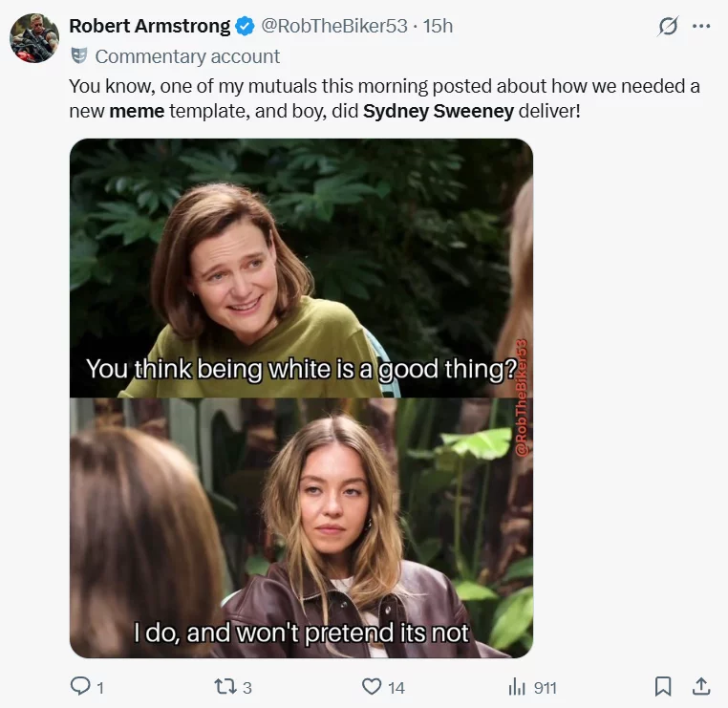
Task: Click the Commentary account label
Action: click(x=187, y=56)
